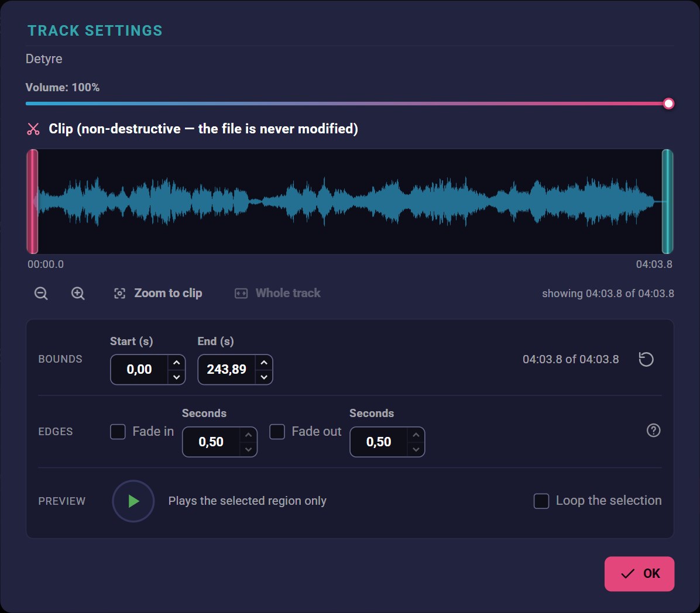Click the "Detyre" track name

pyautogui.click(x=44, y=59)
